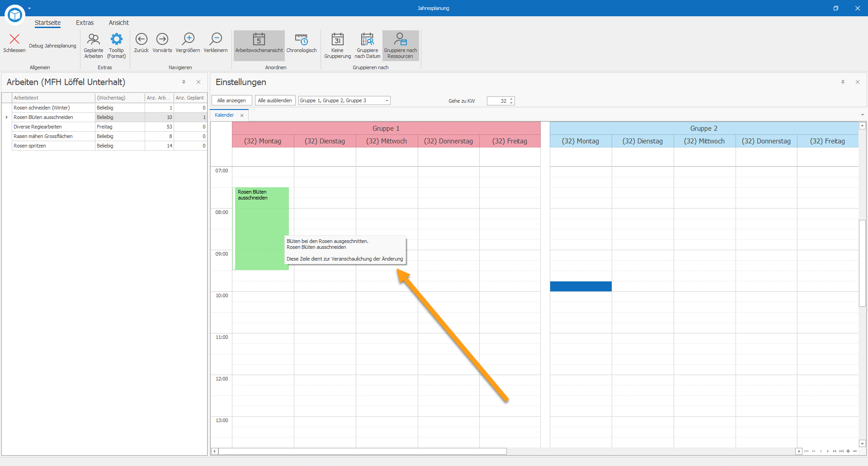This screenshot has width=868, height=466.
Task: Switch to Arbeitswochenansicht view
Action: (x=259, y=45)
